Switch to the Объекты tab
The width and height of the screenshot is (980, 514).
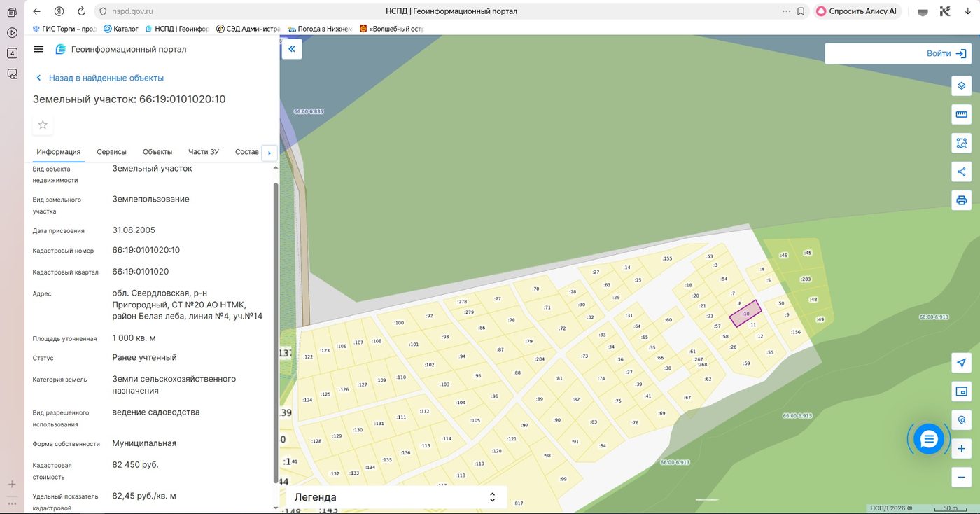click(x=157, y=152)
